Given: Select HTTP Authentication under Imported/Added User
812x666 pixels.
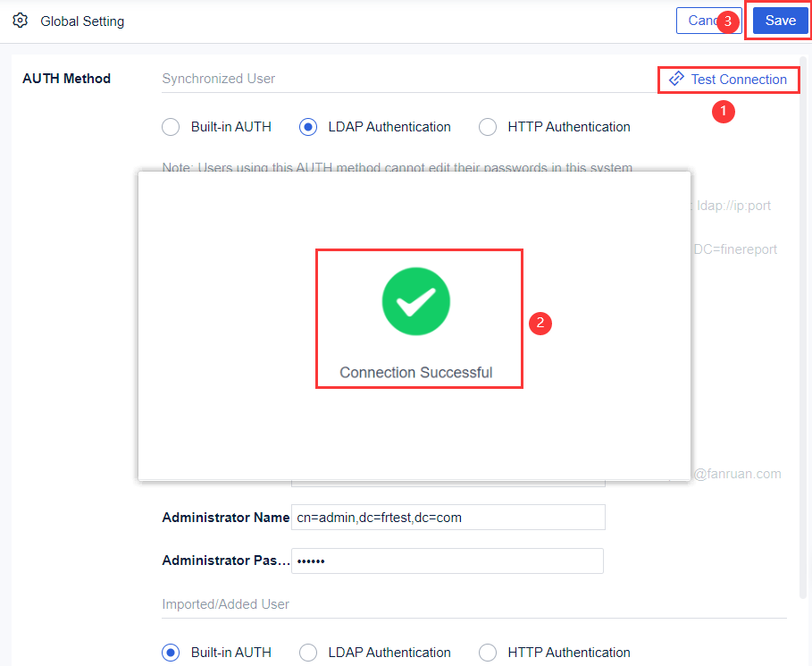Looking at the screenshot, I should click(x=488, y=653).
